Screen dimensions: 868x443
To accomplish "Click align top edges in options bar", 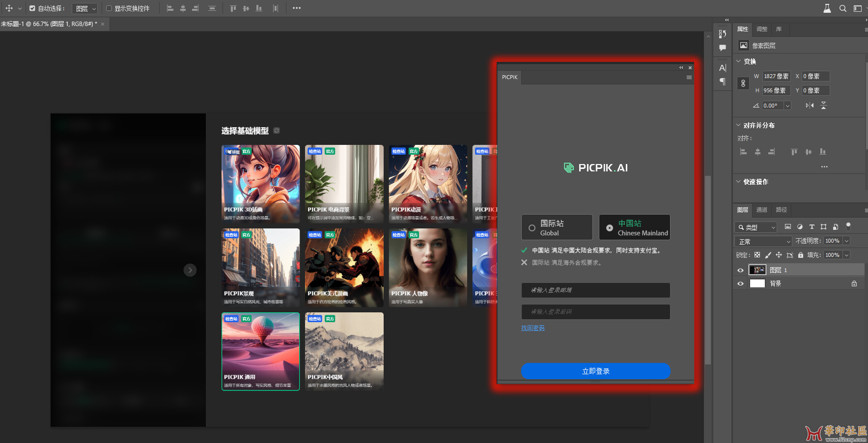I will (x=233, y=8).
